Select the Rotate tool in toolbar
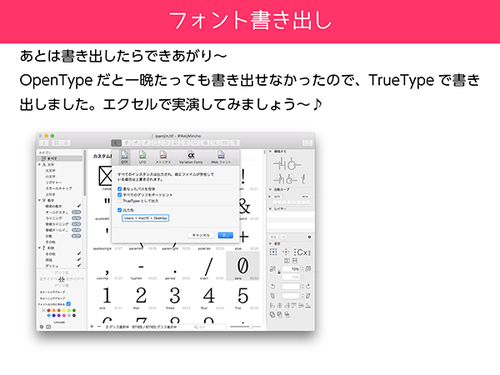This screenshot has width=500, height=375. [166, 143]
